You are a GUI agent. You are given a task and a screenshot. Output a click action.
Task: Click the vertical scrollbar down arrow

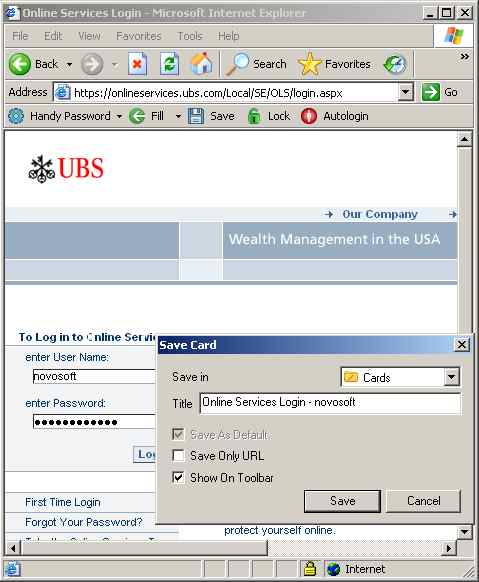pos(465,532)
